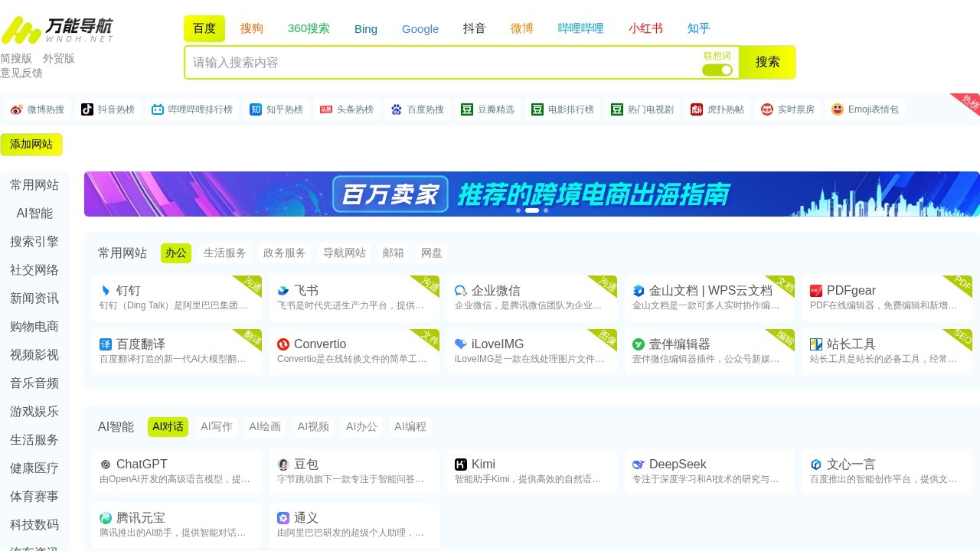Click the ChatGPT site icon
The height and width of the screenshot is (551, 980).
click(x=106, y=465)
